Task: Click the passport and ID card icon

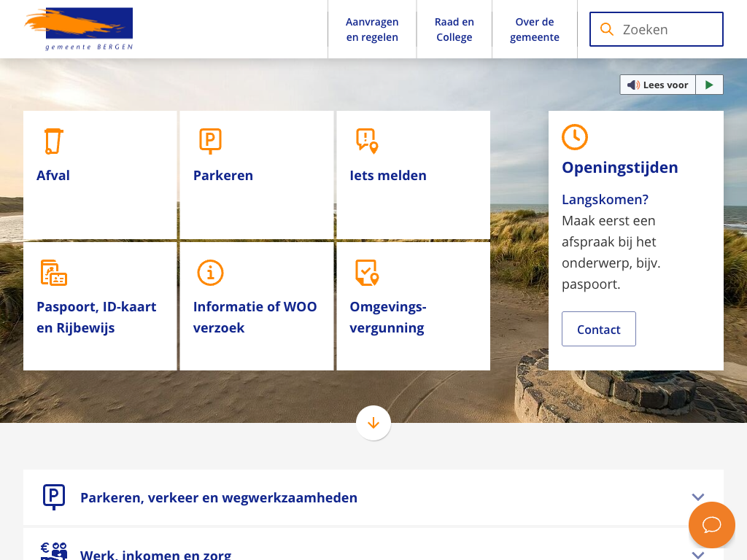Action: (x=54, y=273)
